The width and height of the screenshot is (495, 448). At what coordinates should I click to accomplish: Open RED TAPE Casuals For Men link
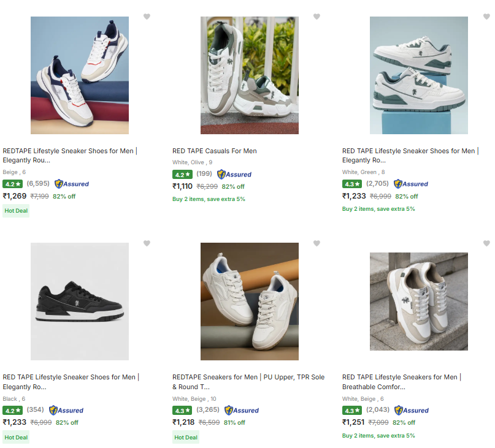(215, 151)
